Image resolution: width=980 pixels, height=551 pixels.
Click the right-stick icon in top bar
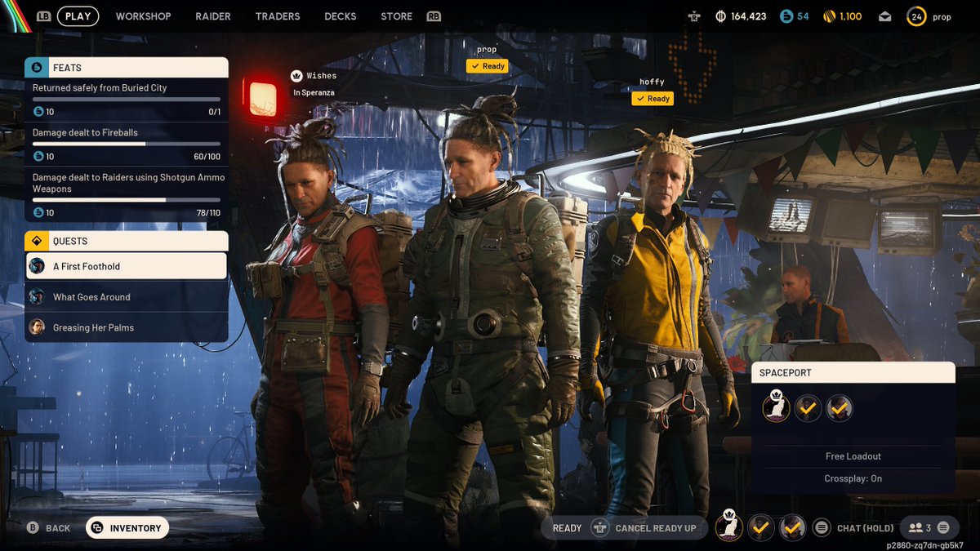(x=694, y=16)
